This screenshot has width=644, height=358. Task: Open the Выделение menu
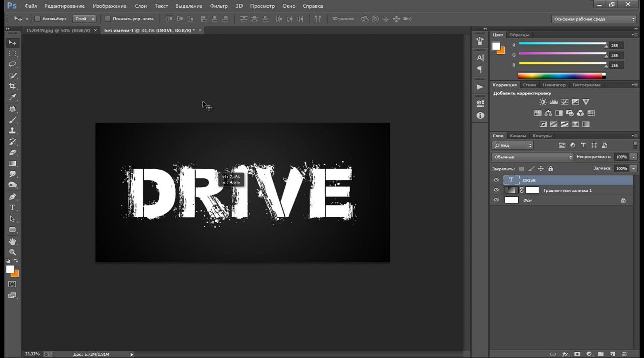189,6
